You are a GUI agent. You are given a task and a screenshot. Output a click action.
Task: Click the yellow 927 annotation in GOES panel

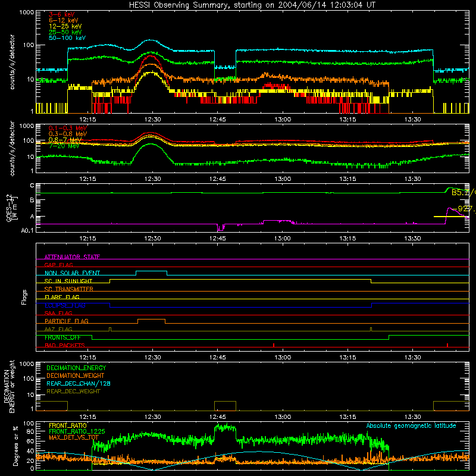[465, 209]
